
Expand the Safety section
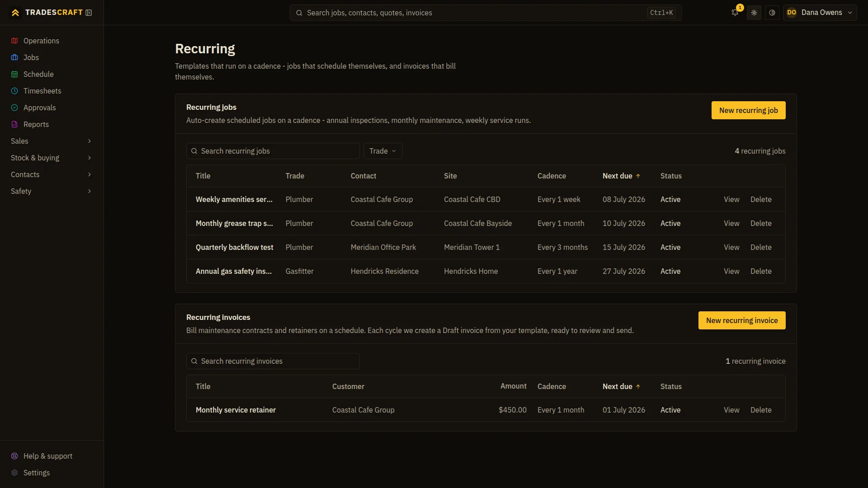click(x=52, y=191)
